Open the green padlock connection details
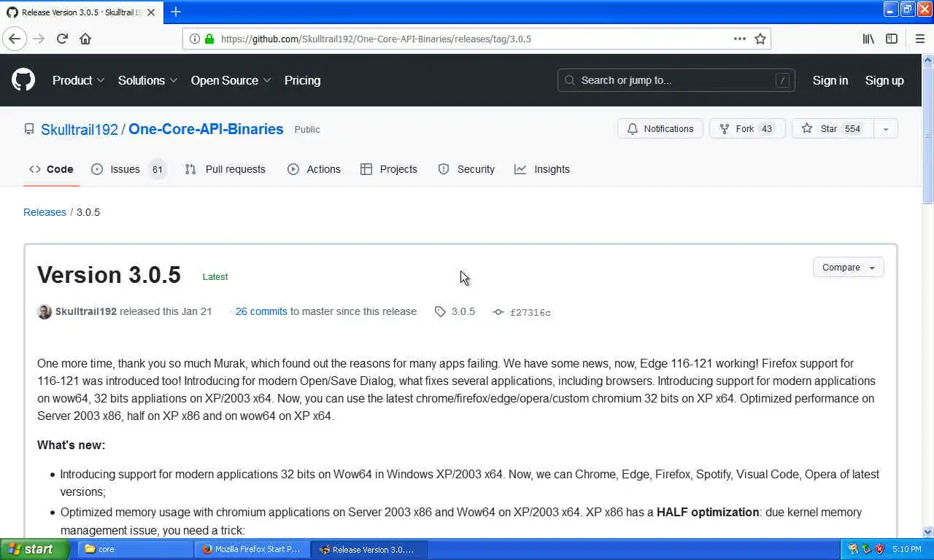 click(x=209, y=39)
